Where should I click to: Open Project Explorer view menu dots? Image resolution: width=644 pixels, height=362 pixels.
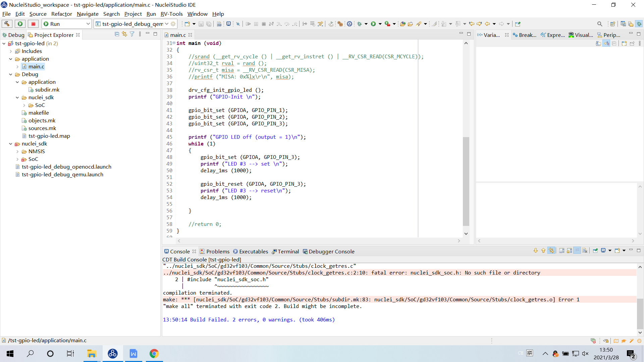coord(140,34)
